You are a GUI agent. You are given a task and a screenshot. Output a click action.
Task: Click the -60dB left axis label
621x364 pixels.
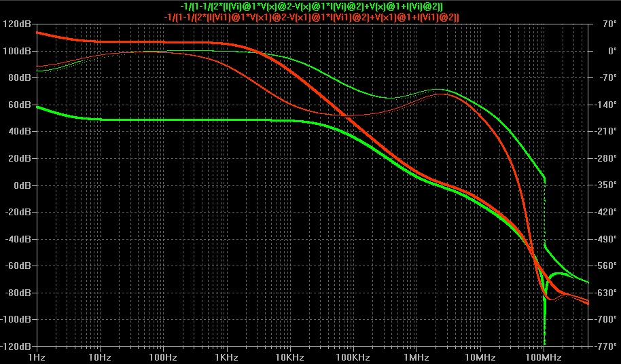coord(19,266)
